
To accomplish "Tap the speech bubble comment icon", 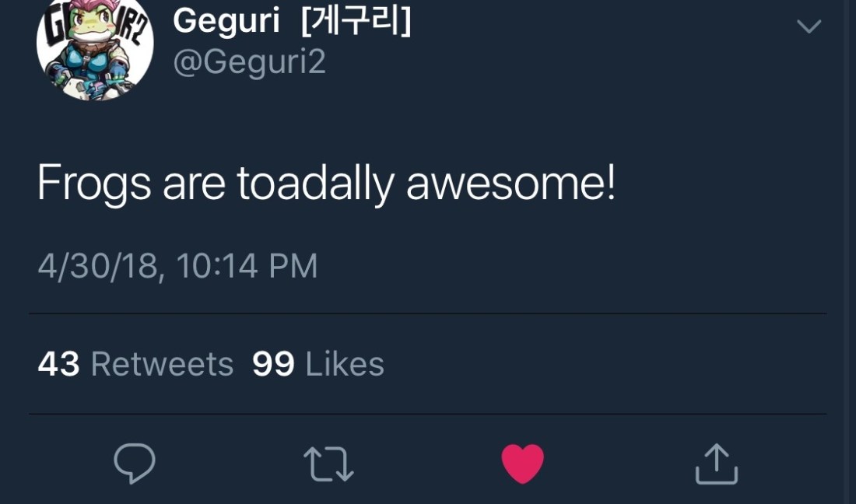I will point(135,464).
